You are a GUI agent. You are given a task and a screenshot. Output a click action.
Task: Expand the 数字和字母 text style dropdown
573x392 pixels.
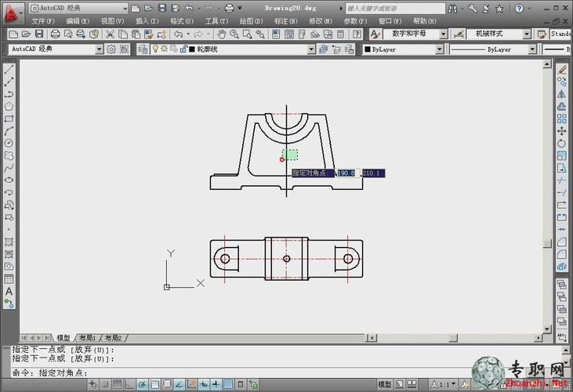(x=443, y=34)
